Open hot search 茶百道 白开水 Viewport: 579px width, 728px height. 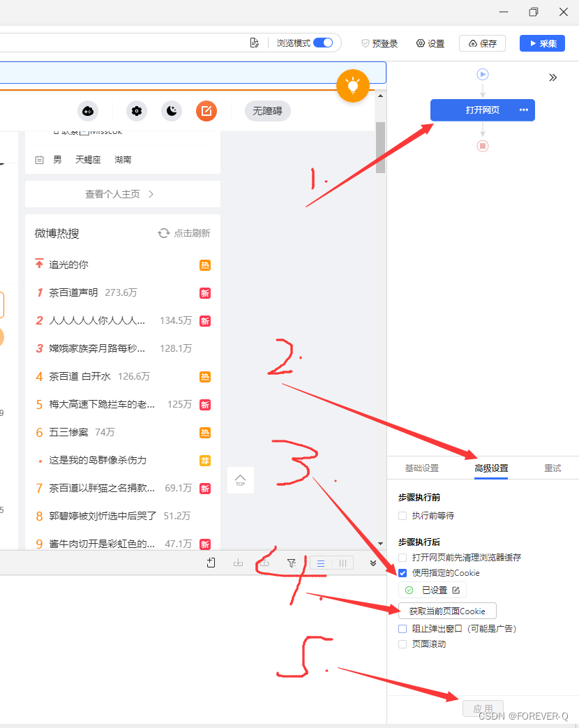(x=80, y=376)
